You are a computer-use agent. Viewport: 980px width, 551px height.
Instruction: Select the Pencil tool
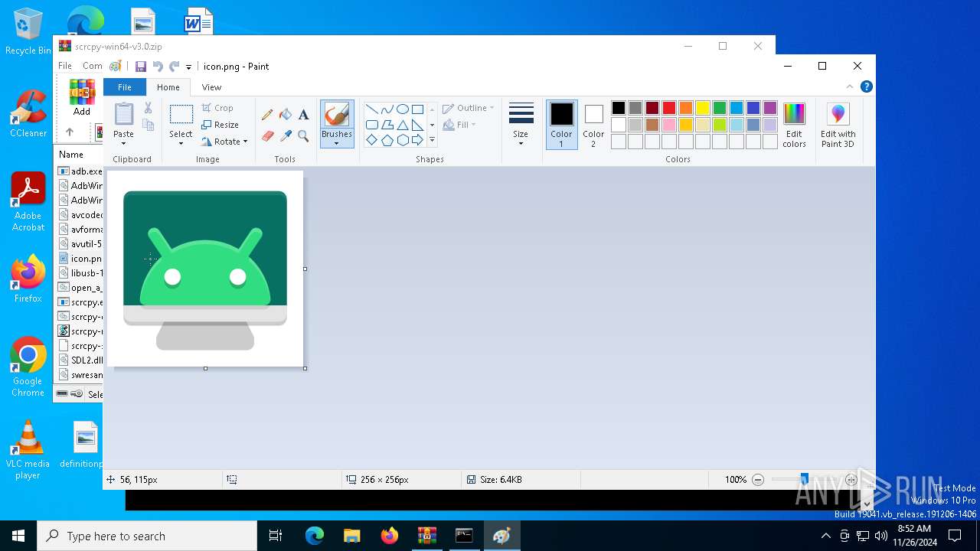[267, 115]
